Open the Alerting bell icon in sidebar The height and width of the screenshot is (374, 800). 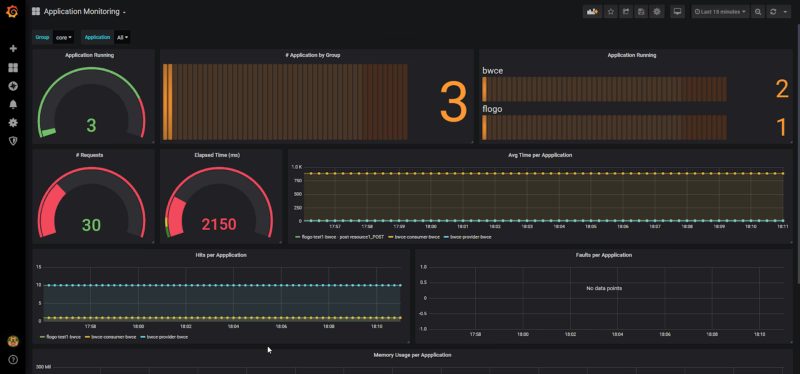(13, 105)
